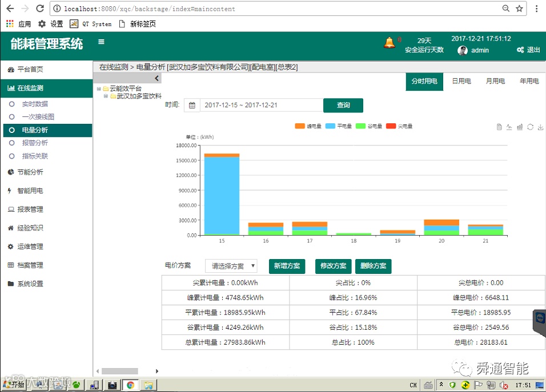Collapse 云能效平台 tree node
The width and height of the screenshot is (546, 392).
pos(99,88)
